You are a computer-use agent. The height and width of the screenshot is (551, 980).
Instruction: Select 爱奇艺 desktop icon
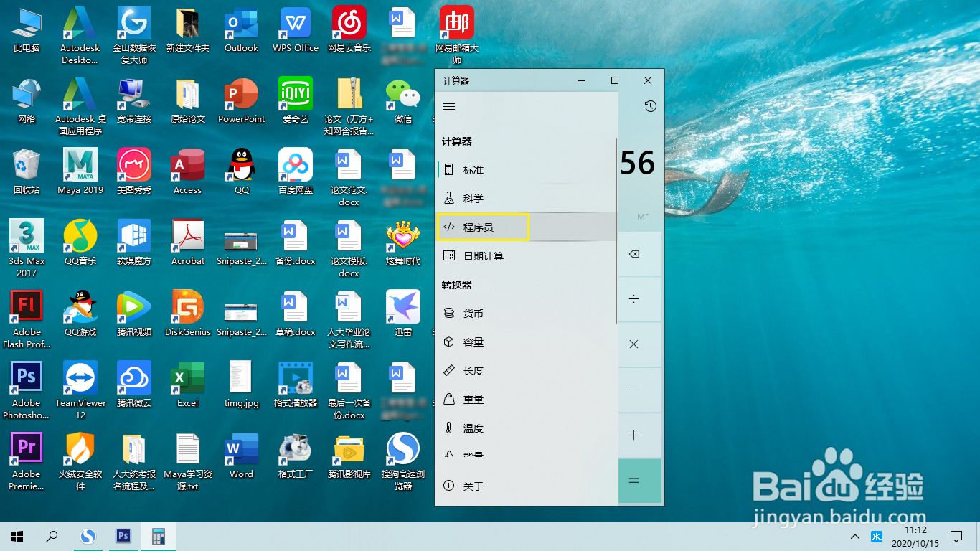296,102
